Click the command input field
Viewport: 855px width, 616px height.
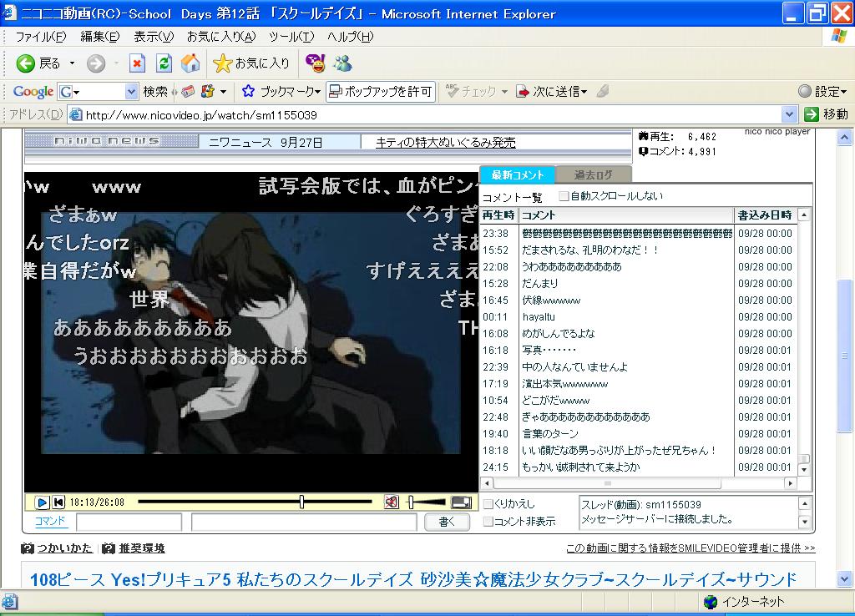tap(129, 522)
